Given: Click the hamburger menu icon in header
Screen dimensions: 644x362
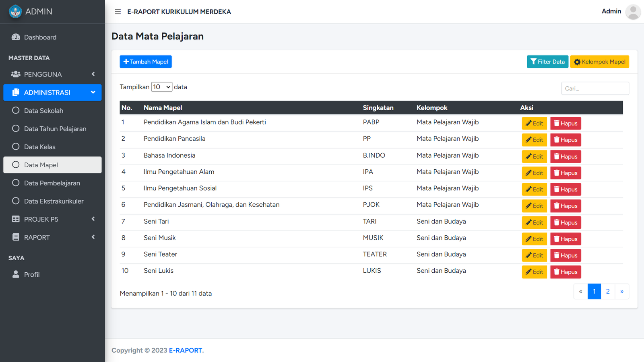Looking at the screenshot, I should [118, 12].
